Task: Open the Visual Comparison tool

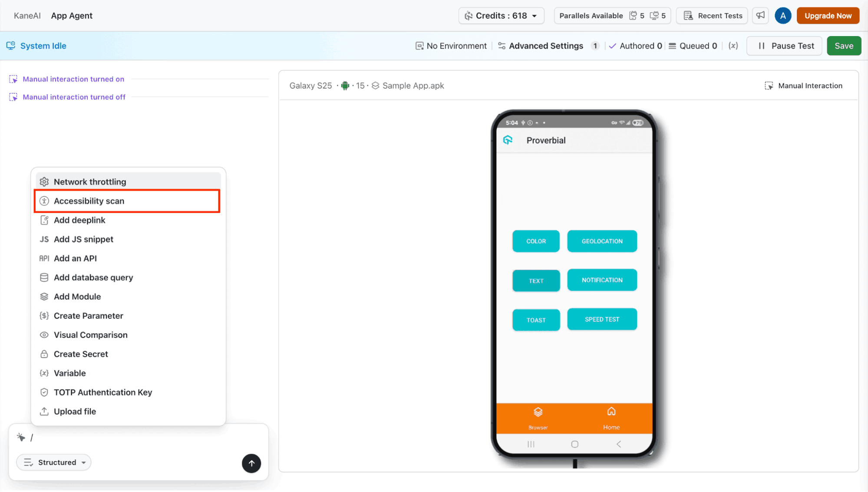Action: (90, 335)
